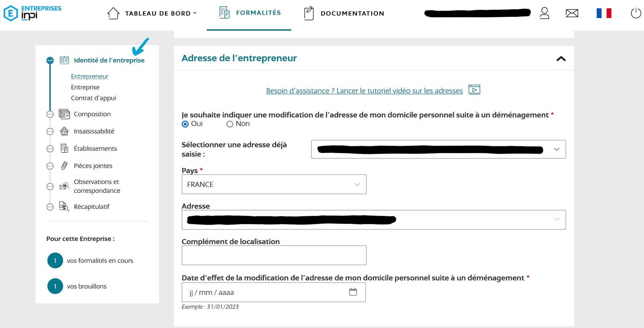The height and width of the screenshot is (328, 644).
Task: Click the Entrepreneur sidebar link
Action: 89,76
